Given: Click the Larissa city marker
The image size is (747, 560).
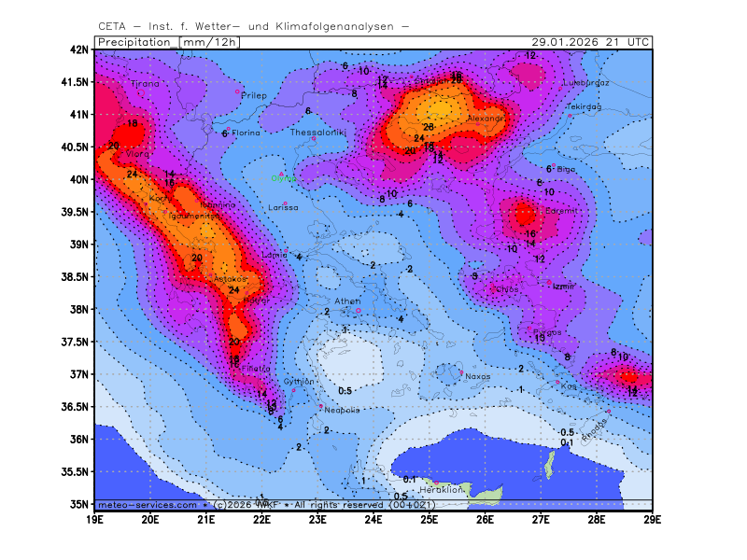Looking at the screenshot, I should [285, 203].
